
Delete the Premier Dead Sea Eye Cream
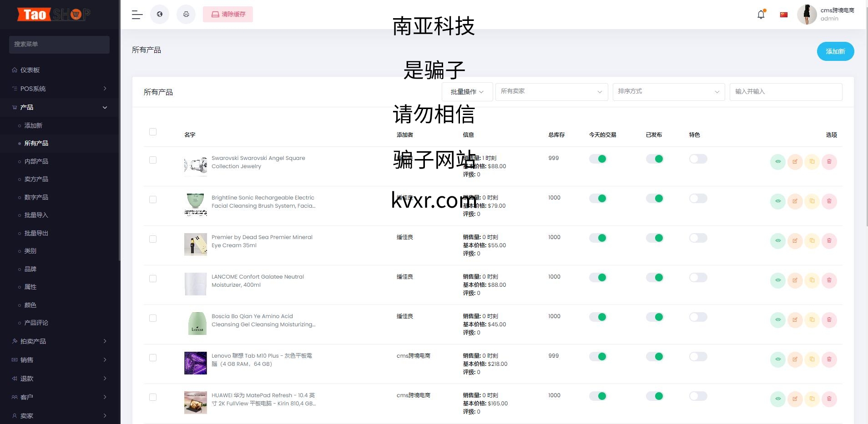point(829,241)
